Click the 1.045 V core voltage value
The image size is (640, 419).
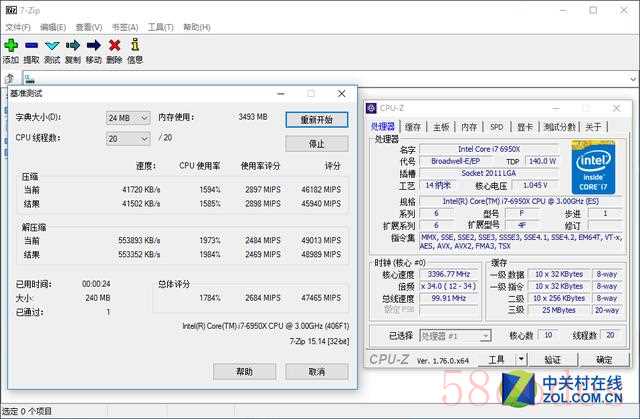click(x=535, y=185)
